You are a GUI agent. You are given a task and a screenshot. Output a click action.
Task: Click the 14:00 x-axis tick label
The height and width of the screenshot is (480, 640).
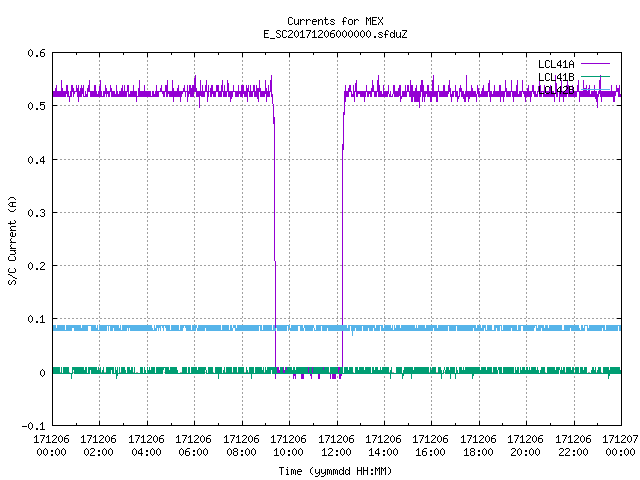(383, 452)
